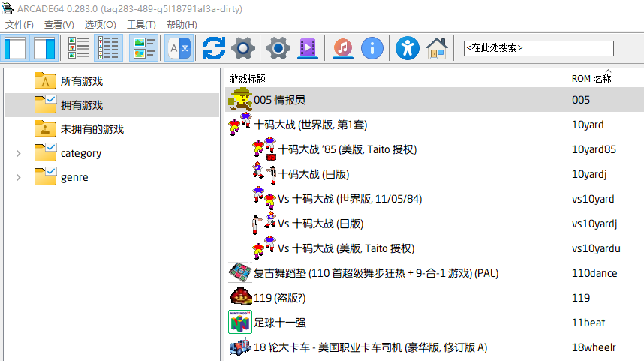The image size is (644, 361).
Task: Expand the genre tree node
Action: pyautogui.click(x=19, y=177)
